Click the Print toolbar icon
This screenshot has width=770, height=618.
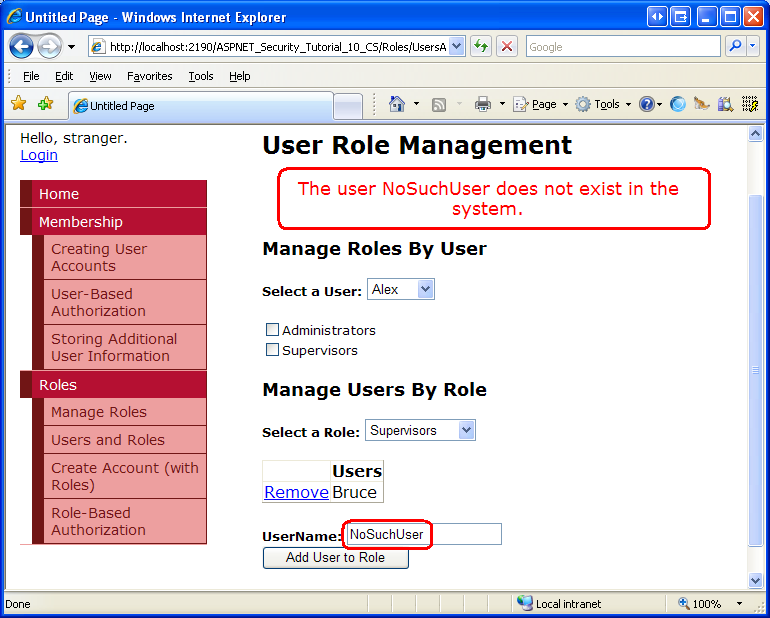[x=483, y=104]
